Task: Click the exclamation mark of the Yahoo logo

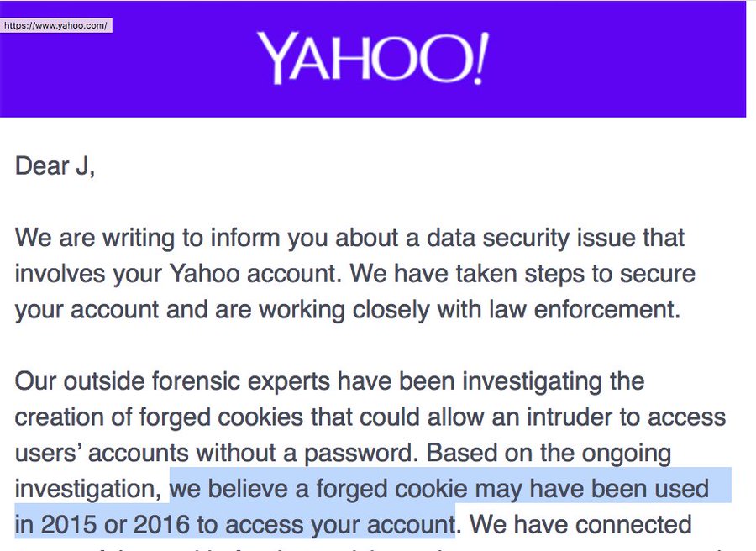Action: pyautogui.click(x=480, y=58)
